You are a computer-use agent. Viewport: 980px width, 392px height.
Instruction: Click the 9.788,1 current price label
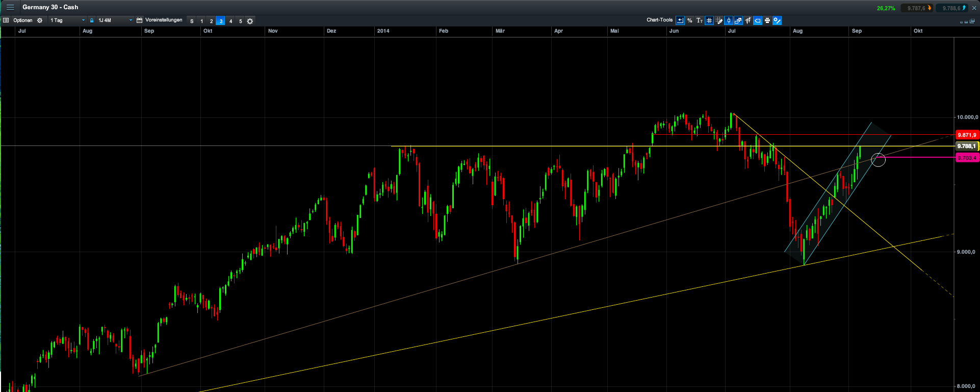point(967,146)
